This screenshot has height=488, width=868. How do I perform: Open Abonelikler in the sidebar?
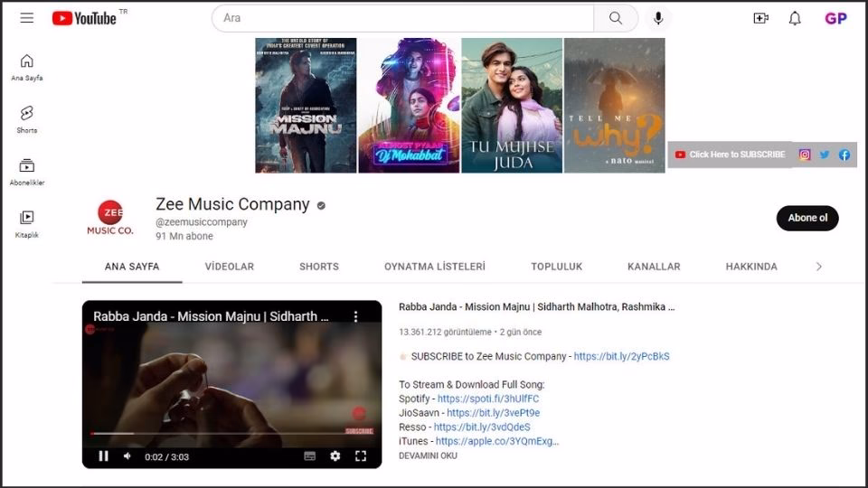click(26, 172)
